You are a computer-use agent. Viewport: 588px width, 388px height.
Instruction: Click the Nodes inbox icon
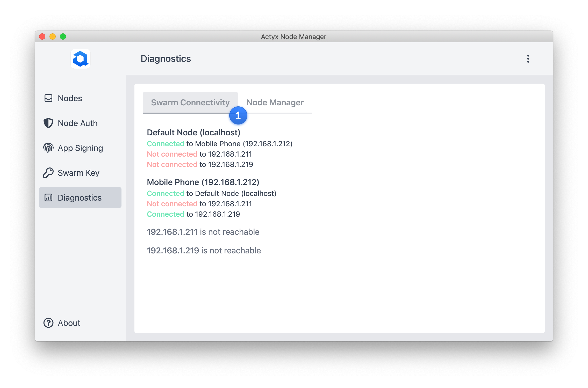(x=48, y=98)
